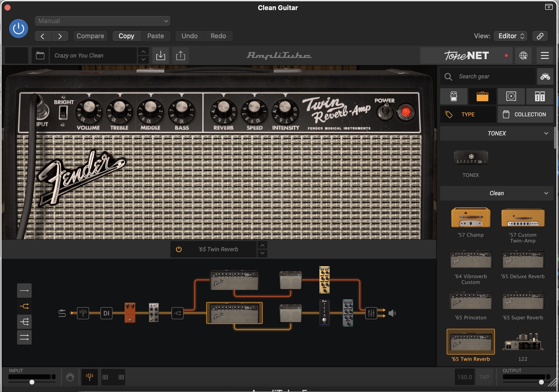Go to next preset arrow
Viewport: 559px width, 392px height.
click(60, 36)
